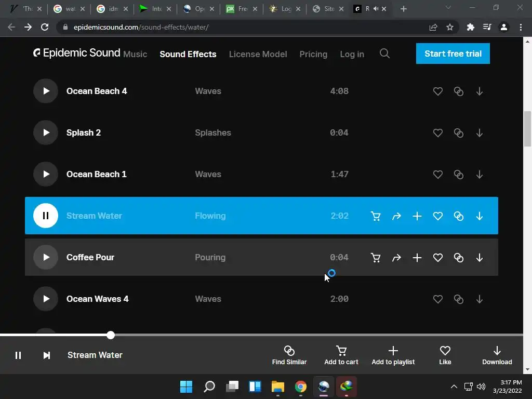
Task: Download the Coffee Pour sound
Action: [480, 258]
